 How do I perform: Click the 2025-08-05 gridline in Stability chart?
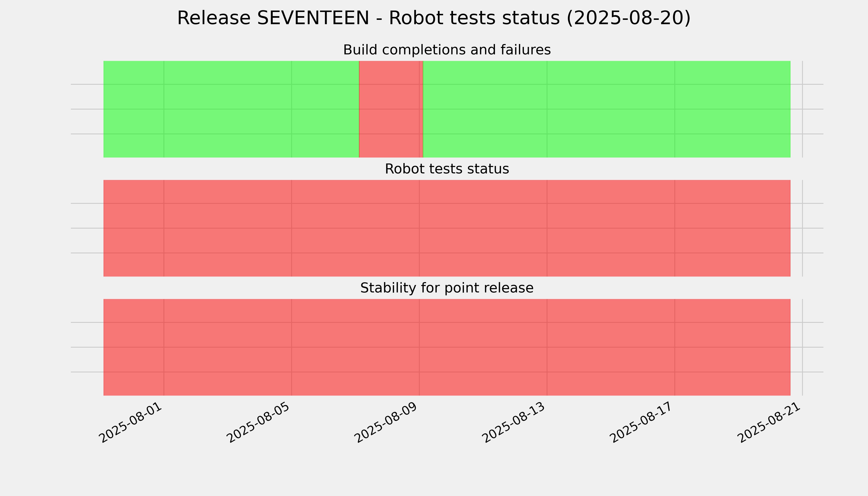[x=292, y=347]
